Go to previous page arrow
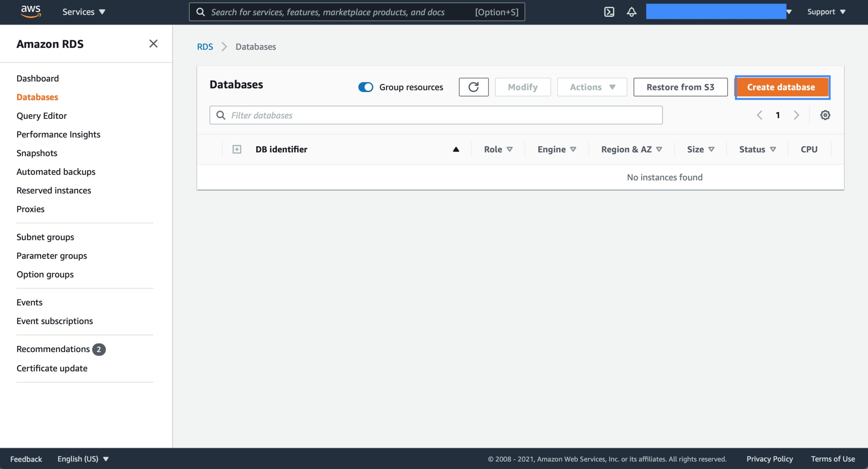The width and height of the screenshot is (868, 469). (759, 115)
